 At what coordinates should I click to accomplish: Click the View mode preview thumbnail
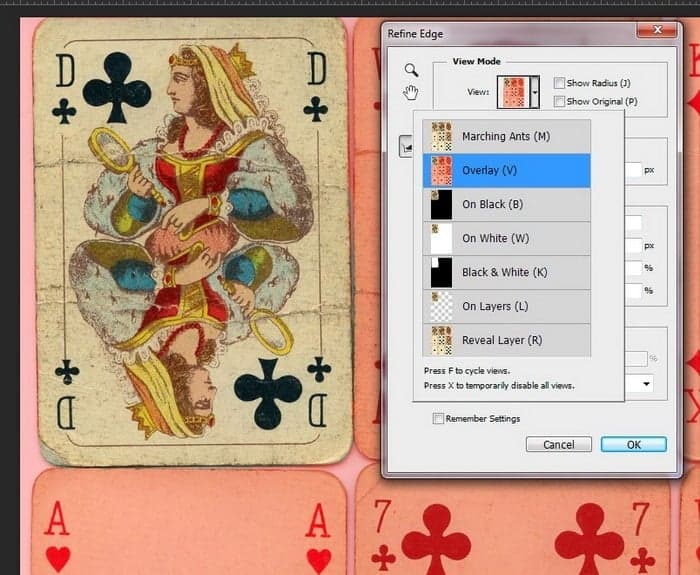coord(513,92)
